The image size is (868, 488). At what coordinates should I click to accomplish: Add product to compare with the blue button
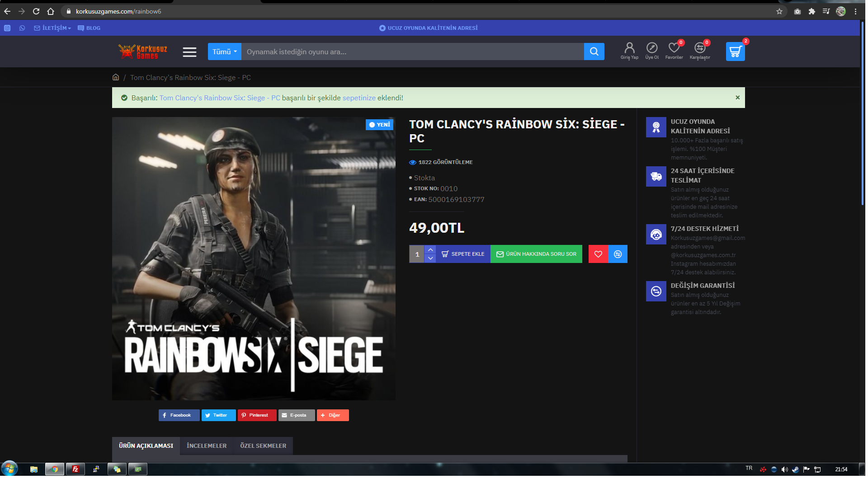[x=618, y=254]
